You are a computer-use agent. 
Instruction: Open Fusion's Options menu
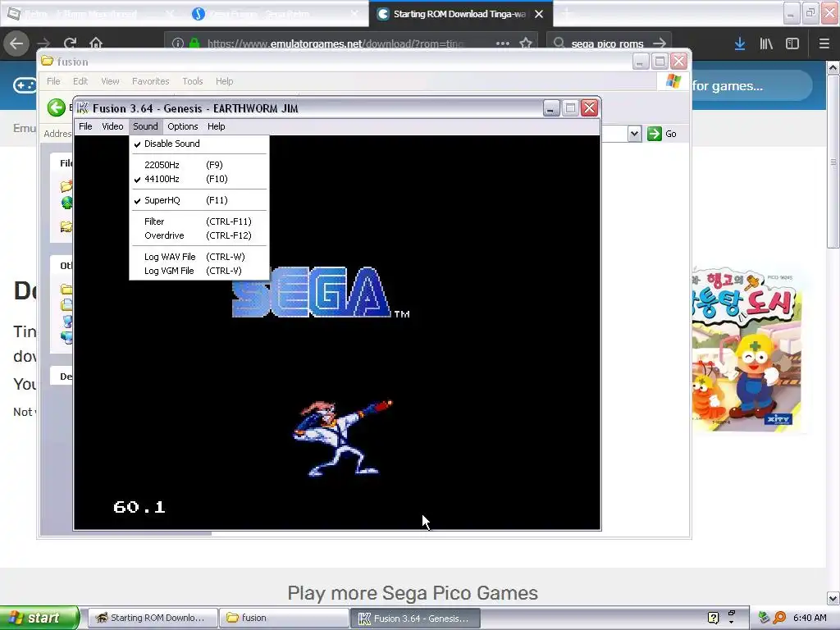coord(183,126)
